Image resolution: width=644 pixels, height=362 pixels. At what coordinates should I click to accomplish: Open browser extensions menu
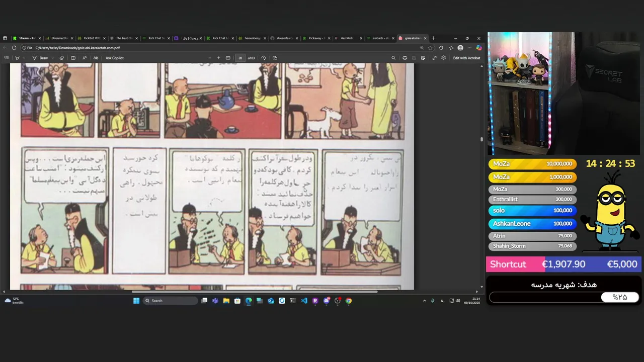[441, 48]
